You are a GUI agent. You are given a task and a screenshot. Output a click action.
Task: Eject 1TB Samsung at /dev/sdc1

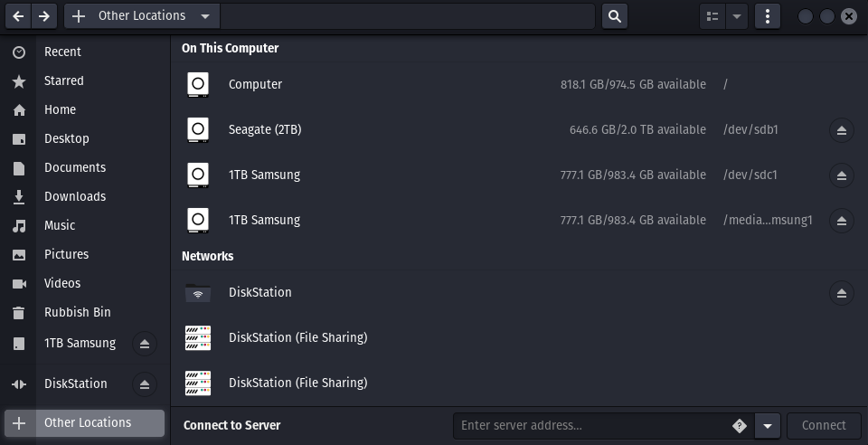point(842,175)
